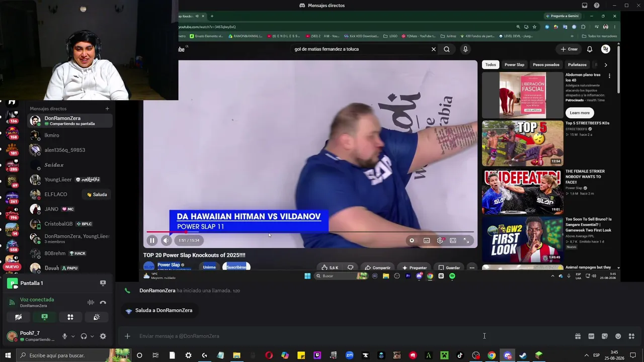The image size is (644, 362).
Task: Select the Pesos pesados filter chip
Action: pos(546,65)
